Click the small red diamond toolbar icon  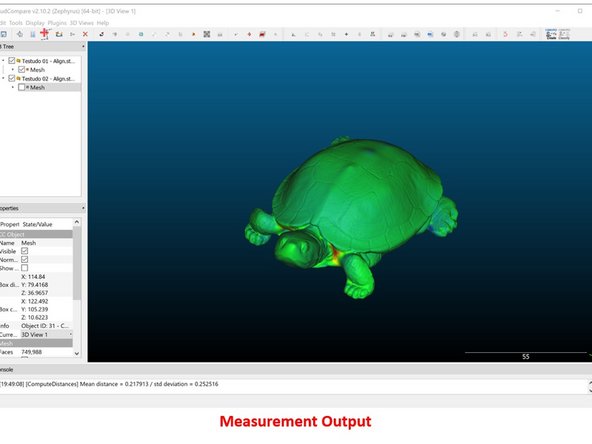pyautogui.click(x=249, y=34)
